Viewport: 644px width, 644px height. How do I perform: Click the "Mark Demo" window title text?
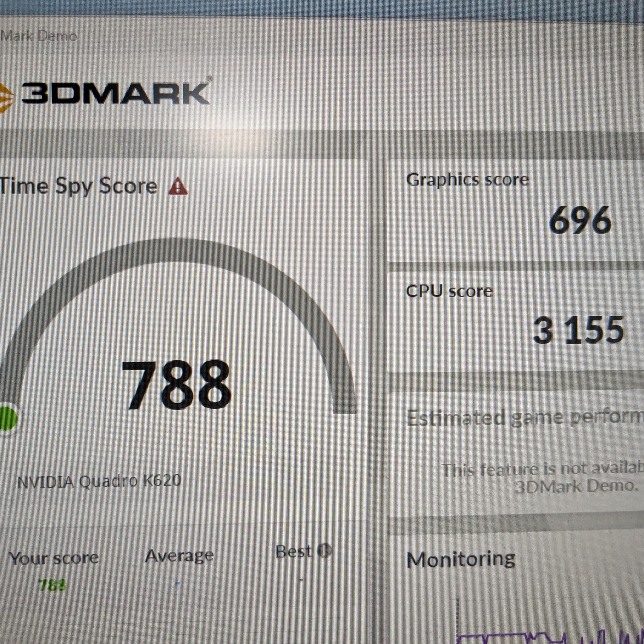(x=38, y=36)
